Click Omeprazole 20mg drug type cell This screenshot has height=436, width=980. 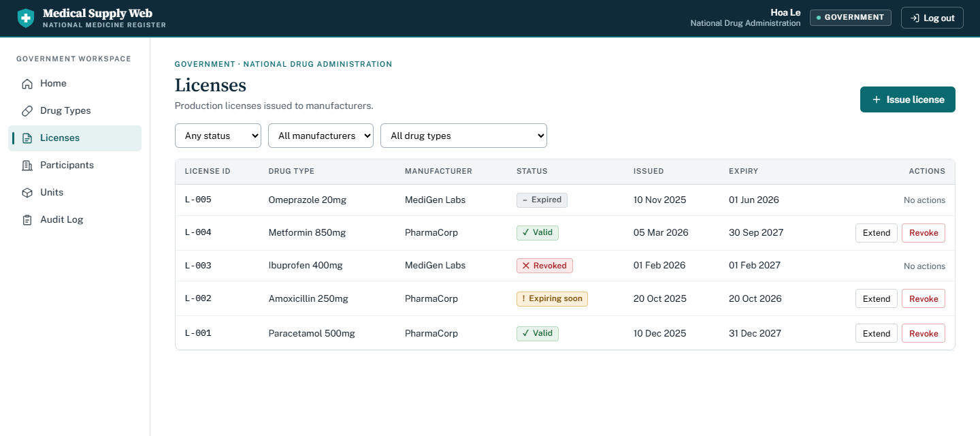(308, 200)
